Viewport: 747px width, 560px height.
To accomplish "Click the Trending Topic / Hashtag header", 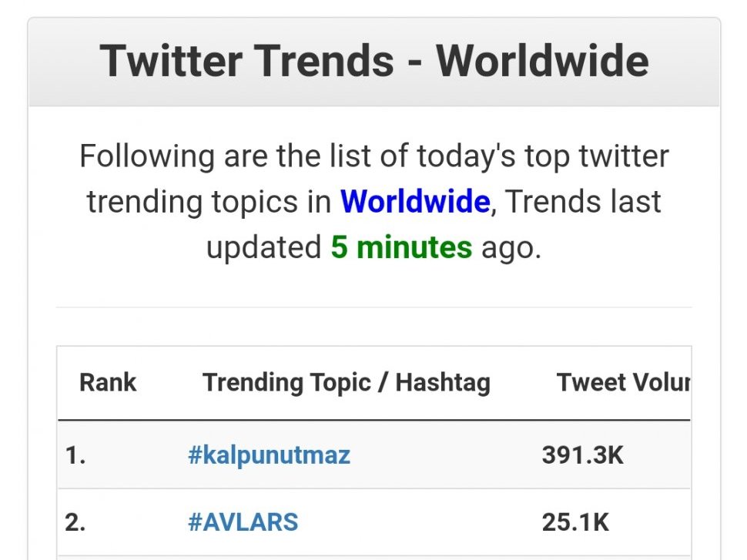I will pos(347,383).
